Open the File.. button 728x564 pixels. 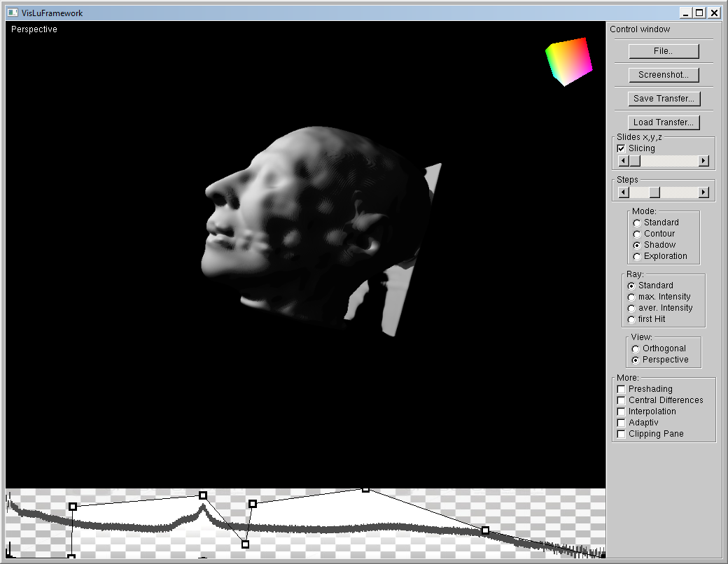663,51
